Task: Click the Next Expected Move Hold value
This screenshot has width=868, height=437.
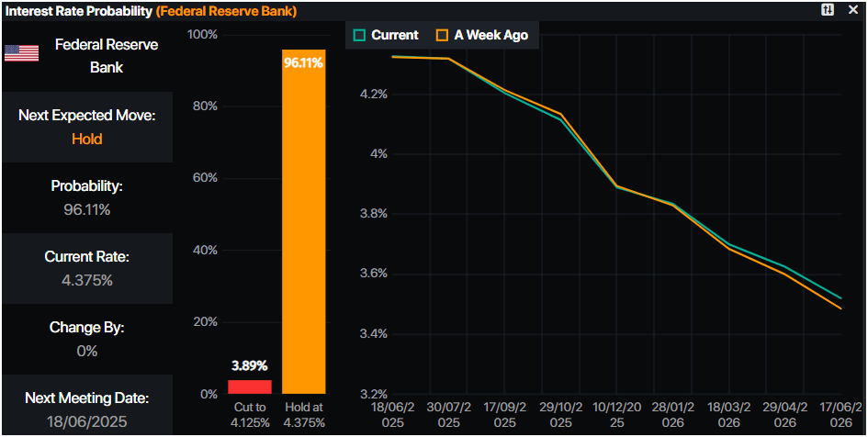Action: 87,139
